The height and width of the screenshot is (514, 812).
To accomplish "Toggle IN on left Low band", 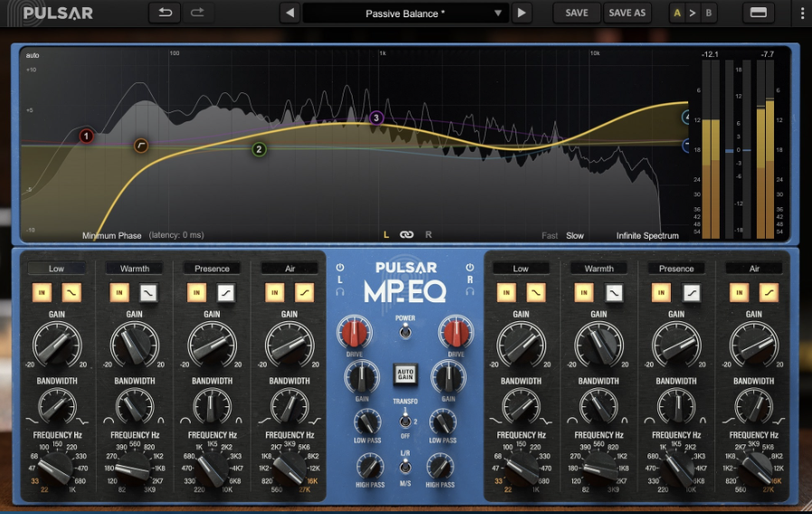I will pyautogui.click(x=42, y=293).
